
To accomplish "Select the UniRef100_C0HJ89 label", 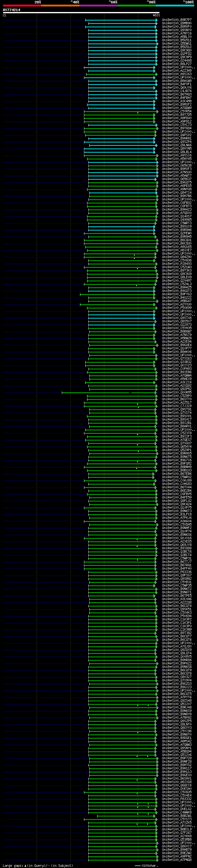I will 177,481.
